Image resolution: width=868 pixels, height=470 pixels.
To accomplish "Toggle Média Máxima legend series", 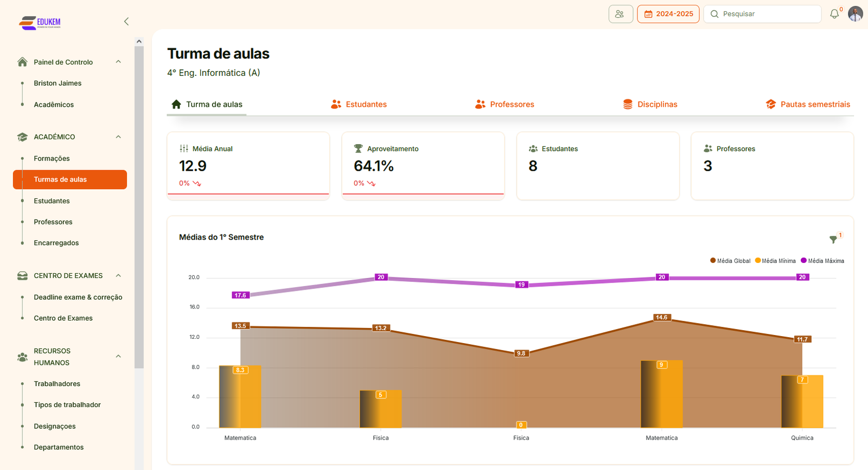I will coord(822,261).
